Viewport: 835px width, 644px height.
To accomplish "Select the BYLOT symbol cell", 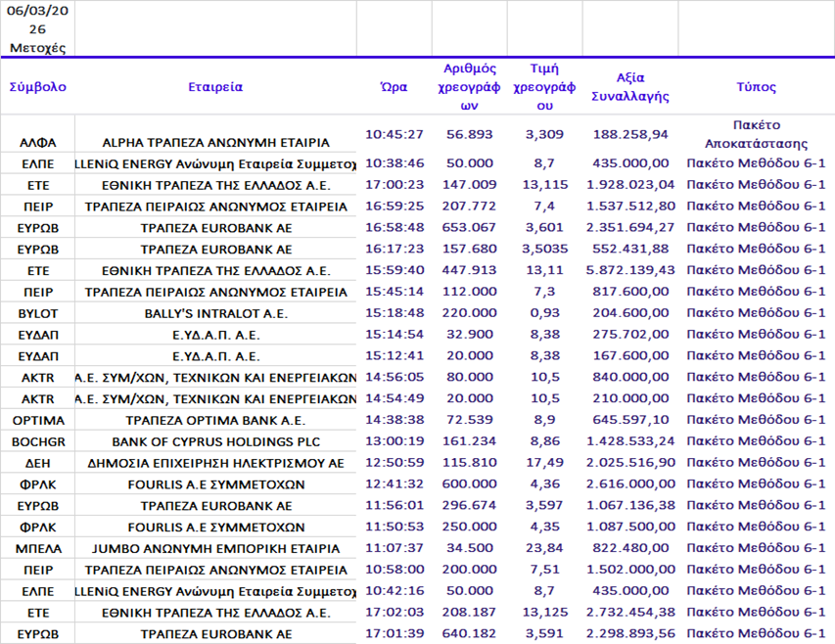I will tap(37, 313).
